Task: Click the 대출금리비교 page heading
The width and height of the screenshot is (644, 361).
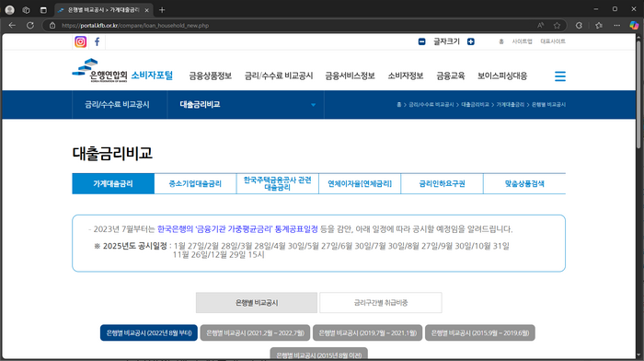Action: (x=112, y=154)
